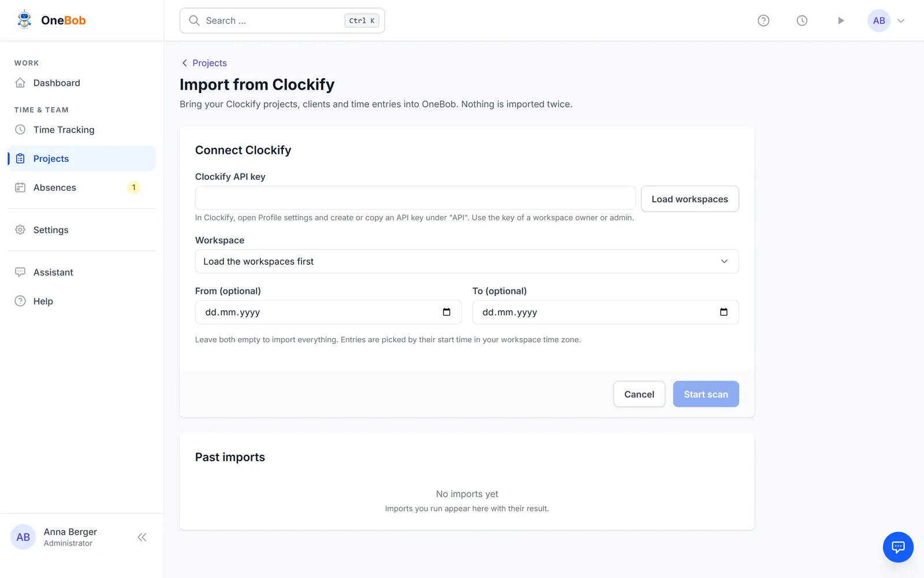Click the Absences badge showing 1

coord(133,187)
